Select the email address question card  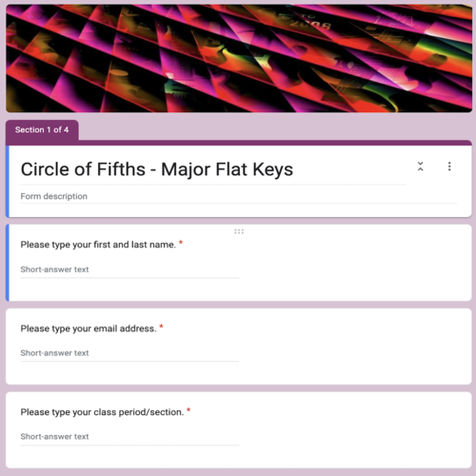point(239,347)
